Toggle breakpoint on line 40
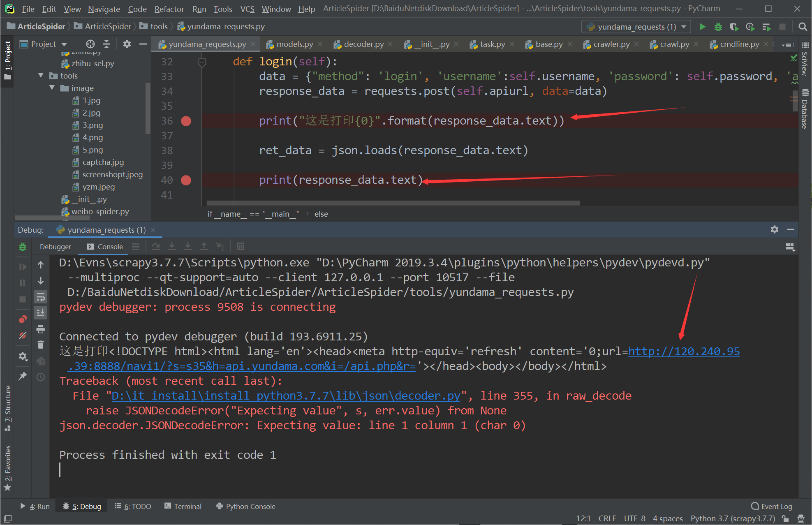The width and height of the screenshot is (812, 525). coord(186,180)
